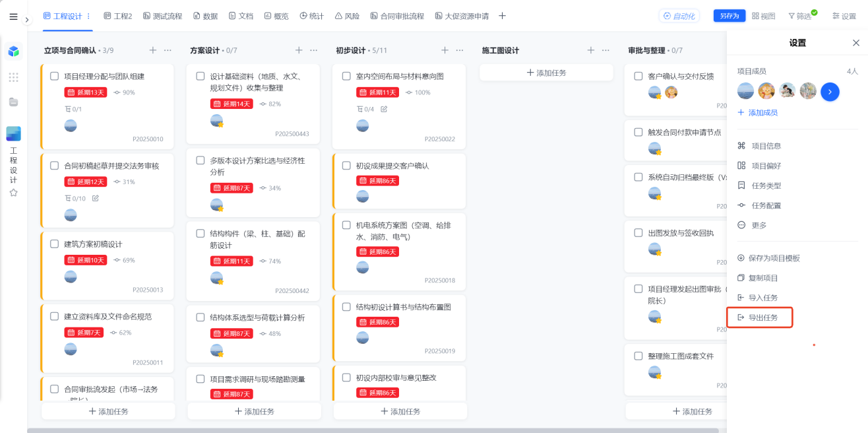
Task: Open the 视图 view switcher
Action: [x=762, y=16]
